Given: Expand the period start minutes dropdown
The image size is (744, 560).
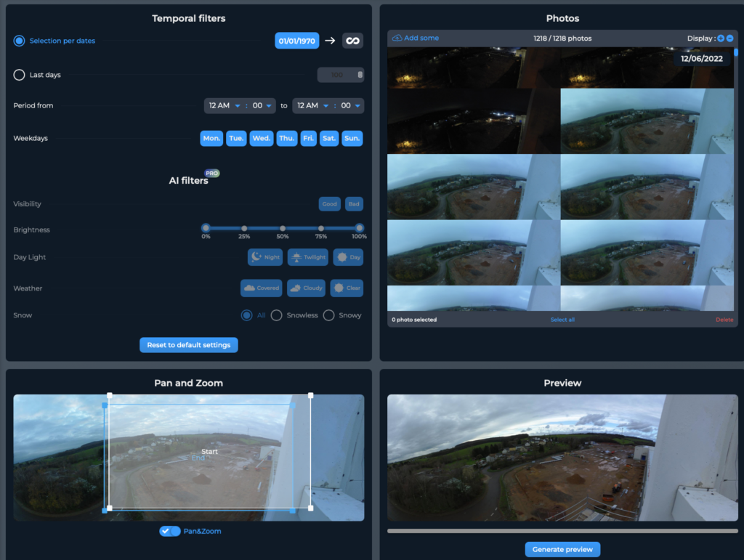Looking at the screenshot, I should pos(262,106).
